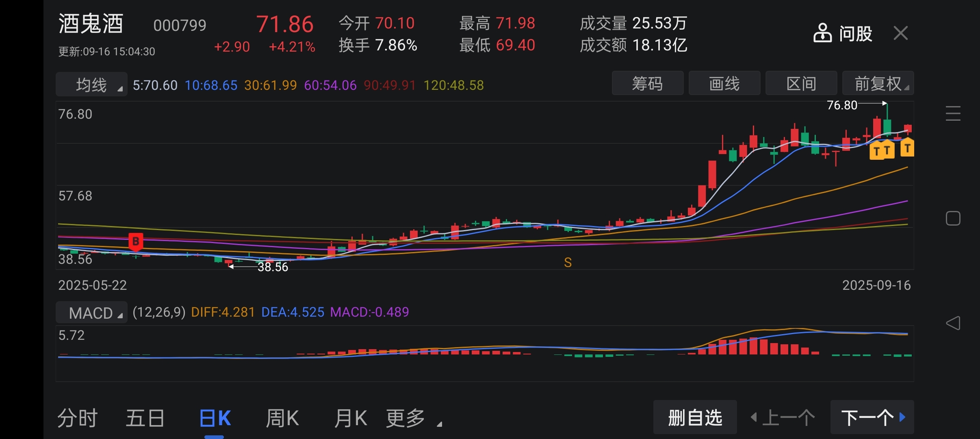Viewport: 980px width, 439px height.
Task: Go to 上一个 previous stock
Action: (x=783, y=417)
